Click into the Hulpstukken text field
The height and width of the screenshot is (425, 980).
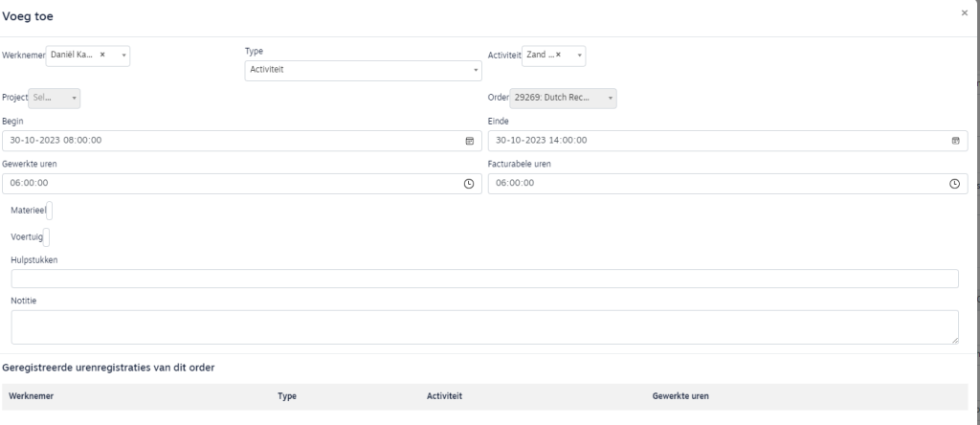pos(484,279)
